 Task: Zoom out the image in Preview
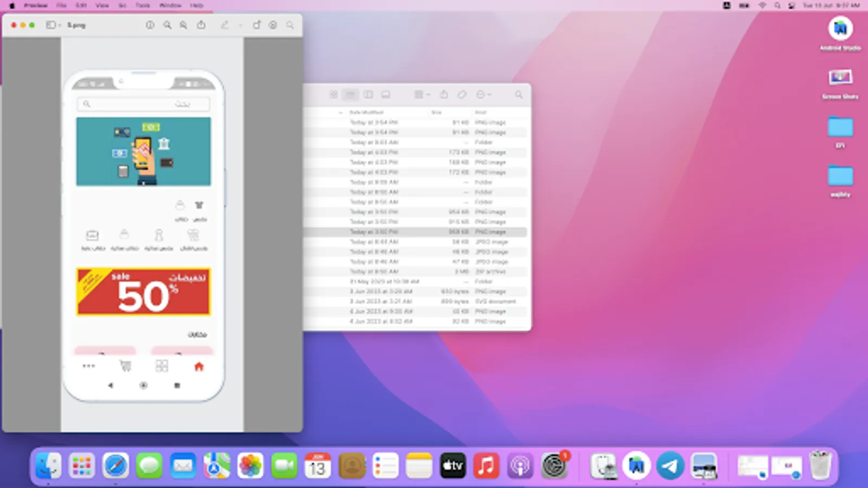(x=167, y=25)
